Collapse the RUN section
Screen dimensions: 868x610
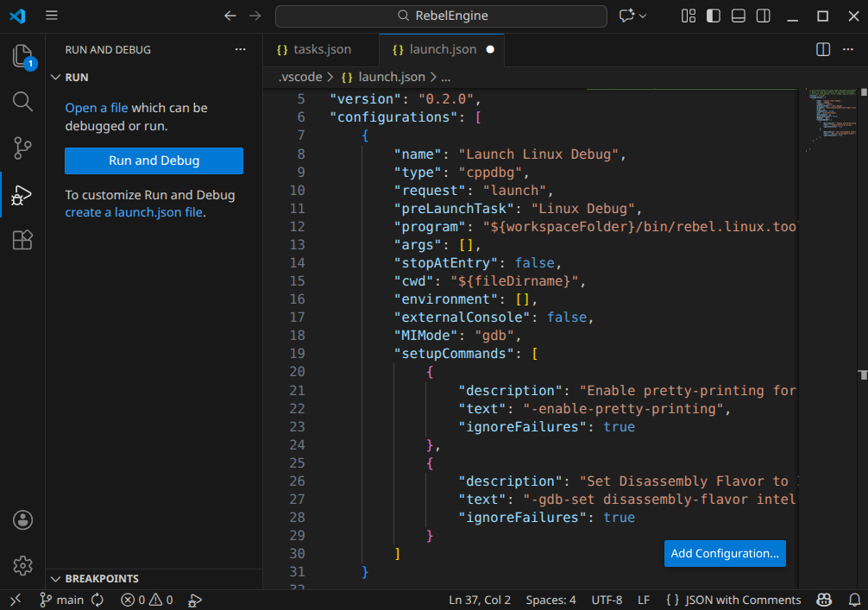pos(56,77)
